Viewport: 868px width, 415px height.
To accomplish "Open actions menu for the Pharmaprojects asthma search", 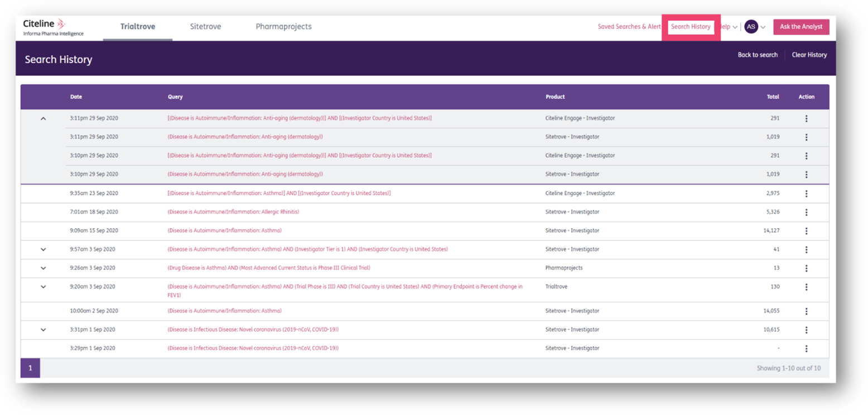I will pos(806,268).
